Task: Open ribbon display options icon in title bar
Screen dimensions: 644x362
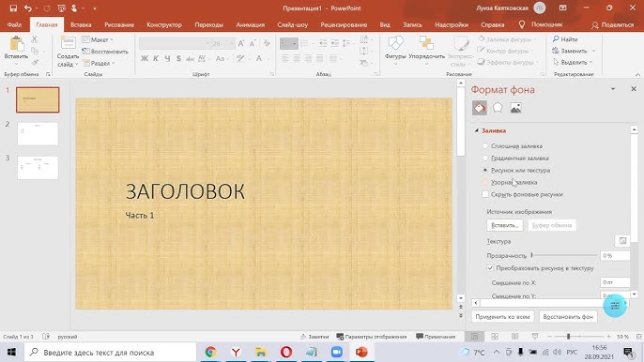Action: 562,8
